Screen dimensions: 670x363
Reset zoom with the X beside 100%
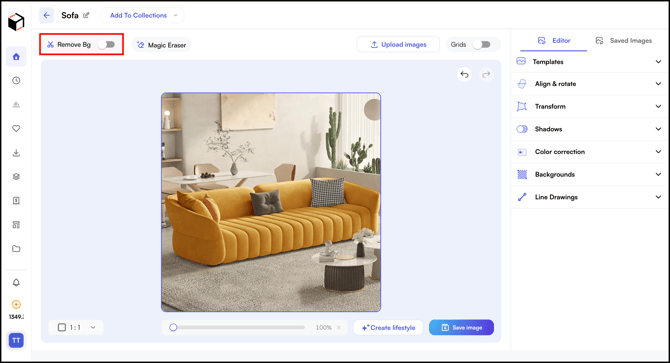click(x=338, y=328)
